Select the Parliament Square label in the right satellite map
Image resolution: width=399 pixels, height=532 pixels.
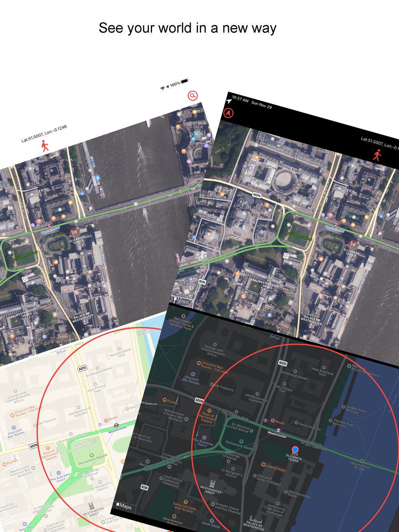pos(298,236)
